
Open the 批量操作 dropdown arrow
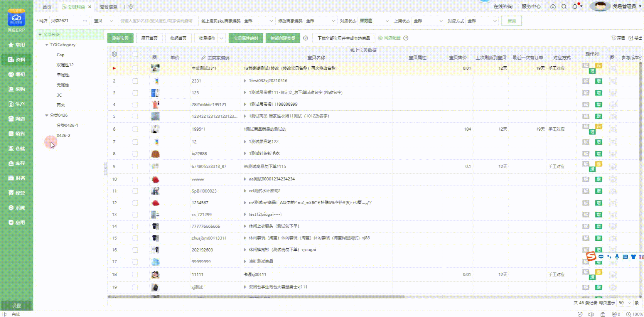click(222, 38)
